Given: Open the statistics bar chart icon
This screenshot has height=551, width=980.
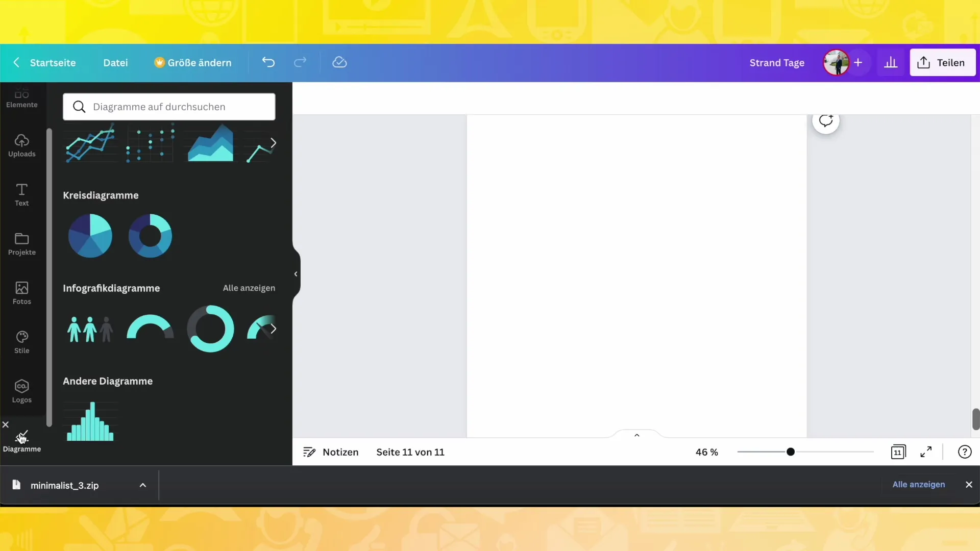Looking at the screenshot, I should click(x=891, y=63).
